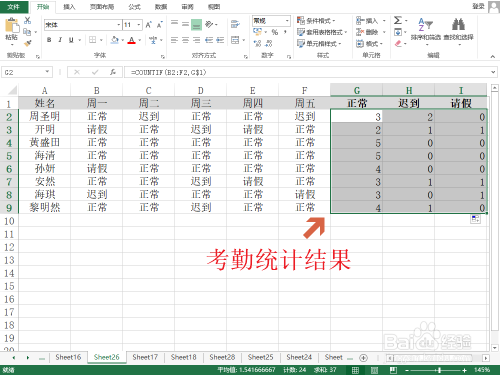Click the middle align icon

click(x=186, y=24)
